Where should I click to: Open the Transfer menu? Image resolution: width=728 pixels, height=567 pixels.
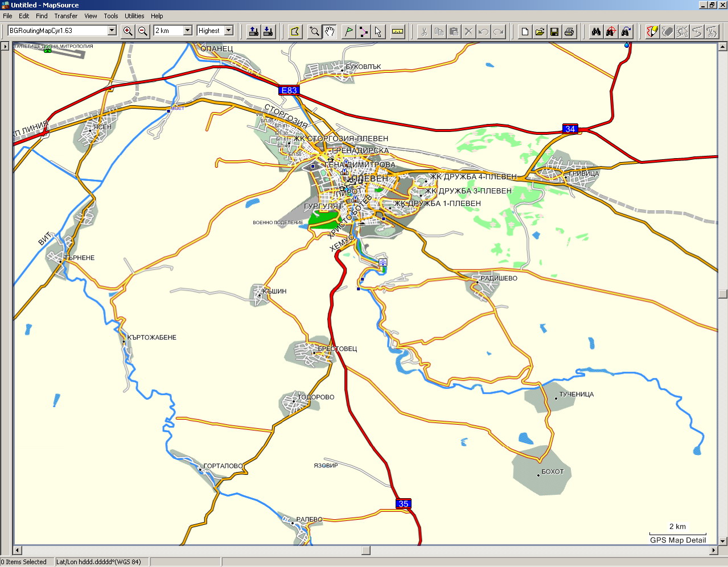(x=66, y=16)
